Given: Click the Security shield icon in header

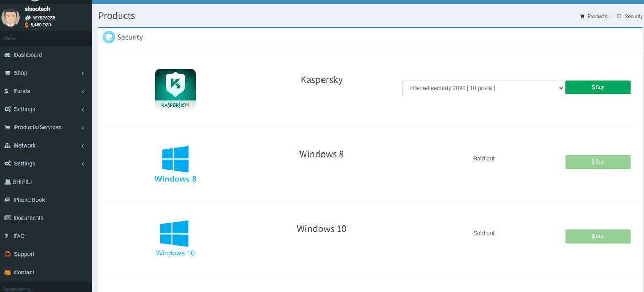Looking at the screenshot, I should [x=108, y=37].
